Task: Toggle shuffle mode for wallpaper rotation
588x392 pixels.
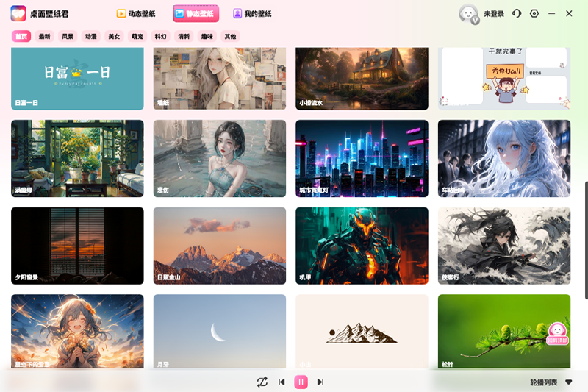Action: click(262, 382)
